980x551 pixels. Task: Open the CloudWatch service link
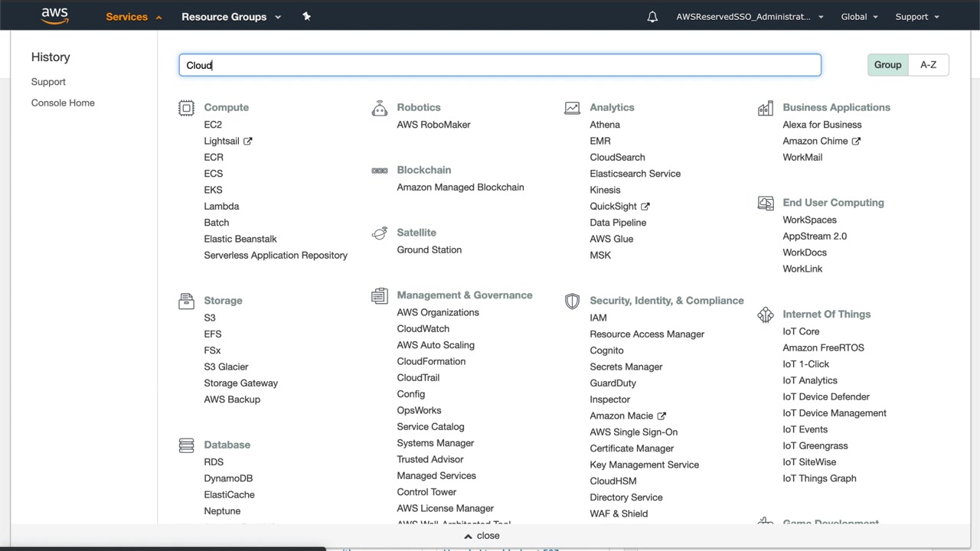[x=423, y=328]
